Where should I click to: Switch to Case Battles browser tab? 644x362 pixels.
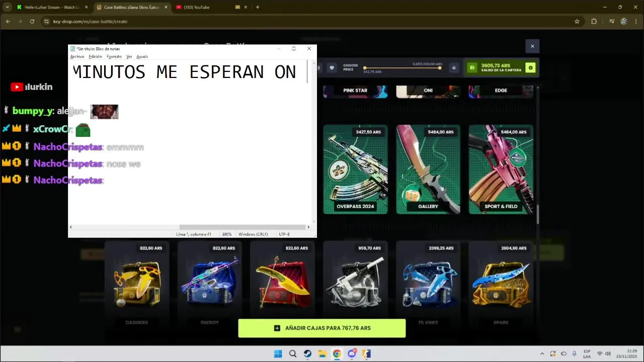click(132, 7)
